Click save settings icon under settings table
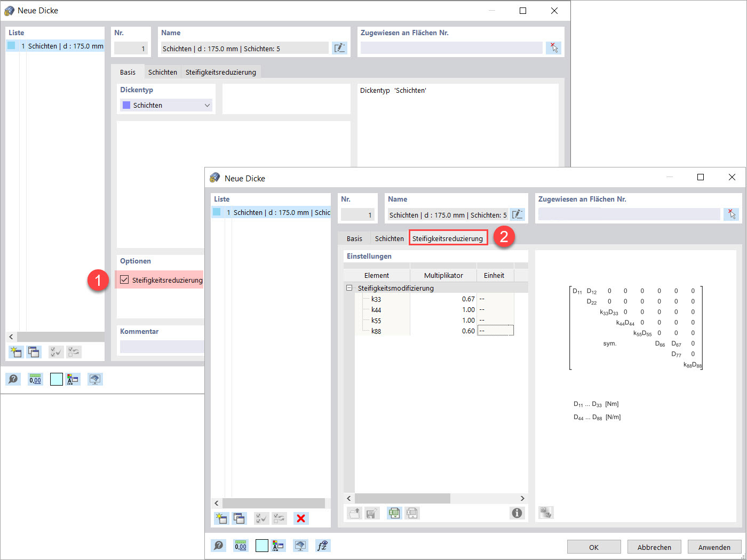Image resolution: width=747 pixels, height=560 pixels. [x=372, y=513]
